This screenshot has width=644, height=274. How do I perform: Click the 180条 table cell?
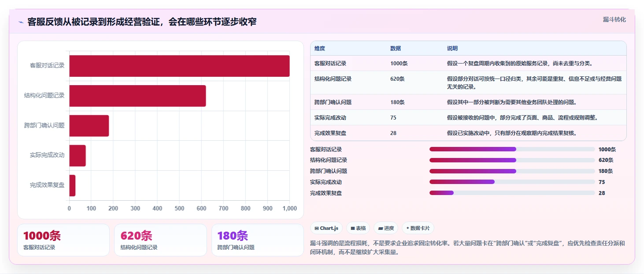point(397,102)
